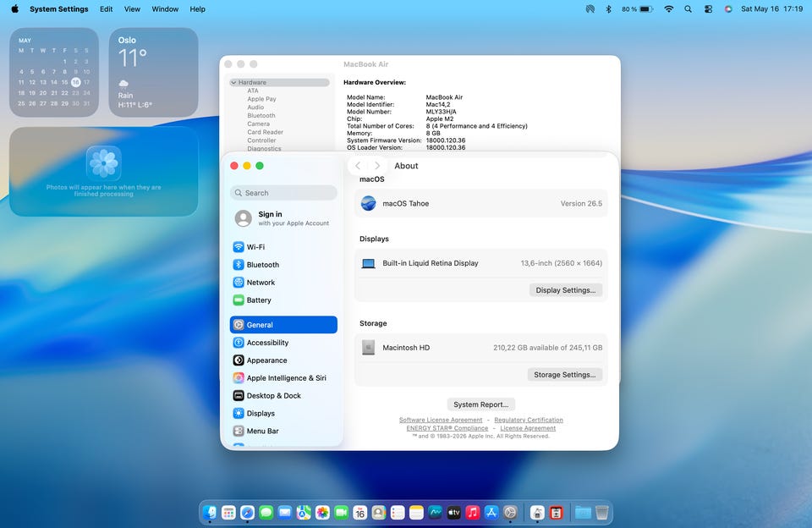
Task: Open Menu Bar settings
Action: tap(283, 431)
